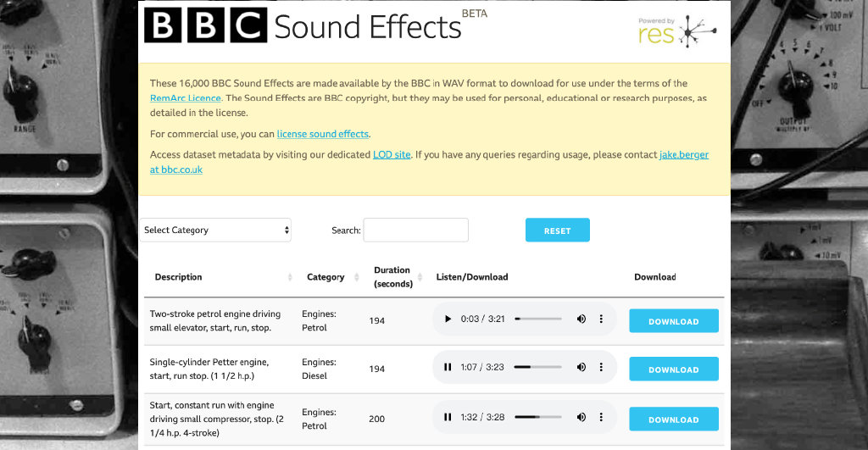
Task: Mute the small compressor engine audio
Action: coord(581,418)
